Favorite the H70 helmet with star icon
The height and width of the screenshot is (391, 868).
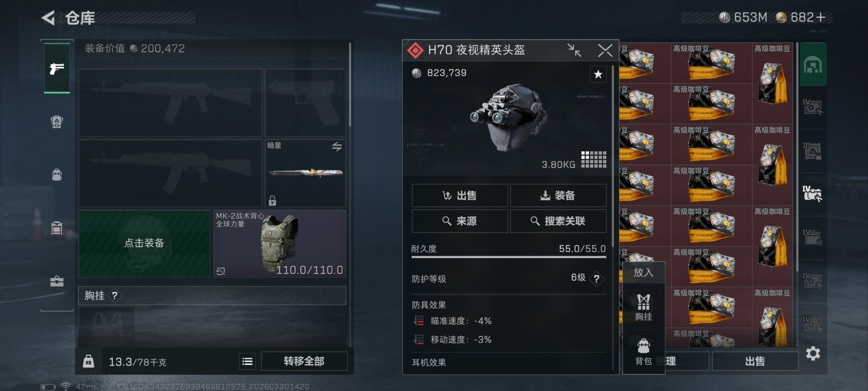point(598,74)
